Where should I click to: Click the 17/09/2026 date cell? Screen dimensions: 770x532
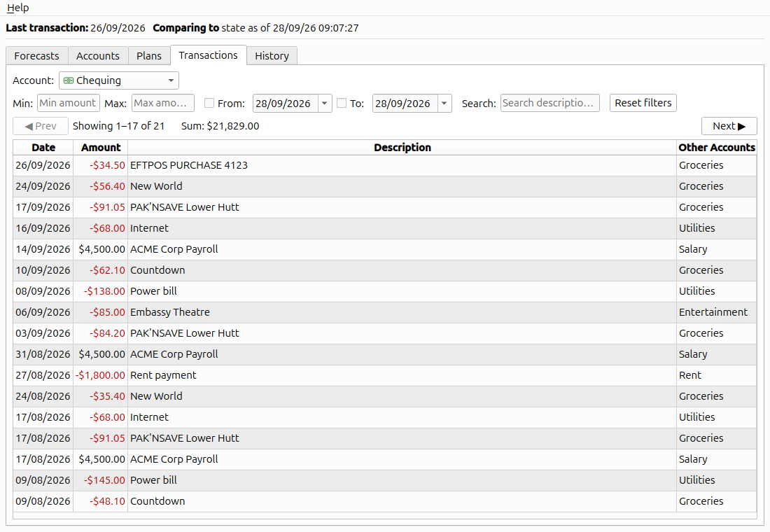(x=43, y=207)
